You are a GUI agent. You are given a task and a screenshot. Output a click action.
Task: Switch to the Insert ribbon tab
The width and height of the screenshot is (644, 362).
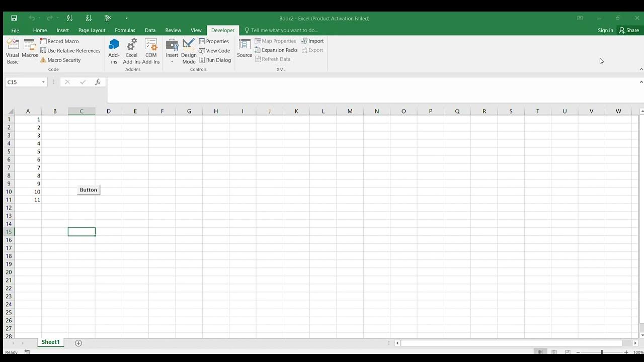pyautogui.click(x=62, y=30)
